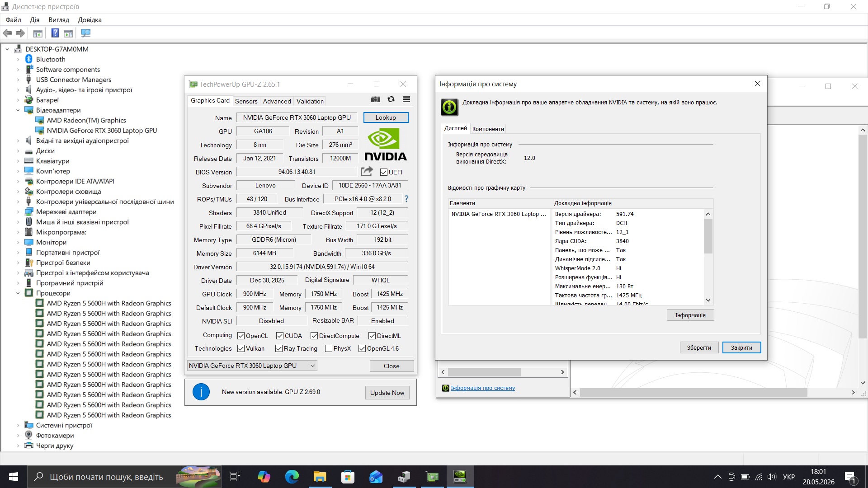Toggle the DirectCompute checkbox
This screenshot has height=488, width=868.
click(x=314, y=336)
